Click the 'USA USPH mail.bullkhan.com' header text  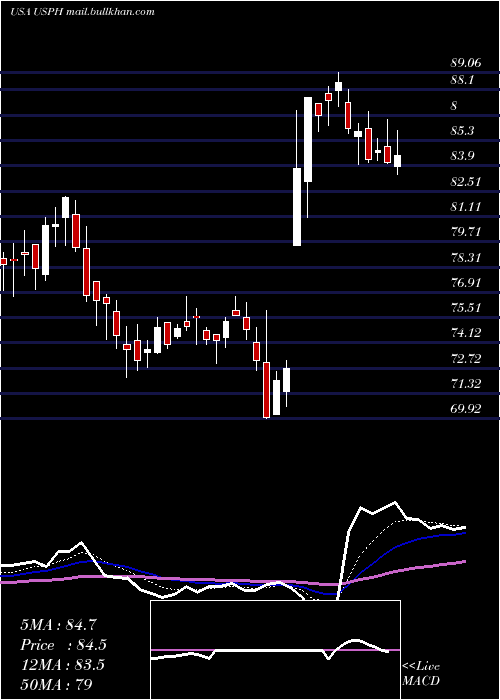(x=82, y=12)
